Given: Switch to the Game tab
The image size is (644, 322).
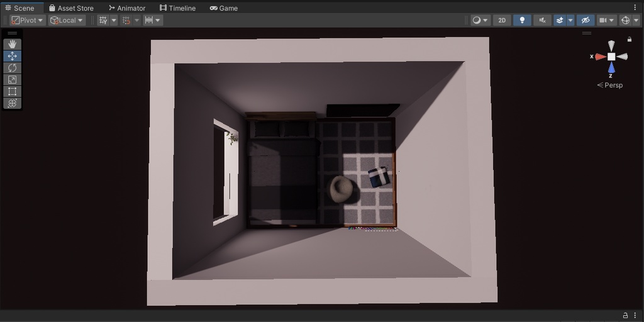Looking at the screenshot, I should (224, 8).
